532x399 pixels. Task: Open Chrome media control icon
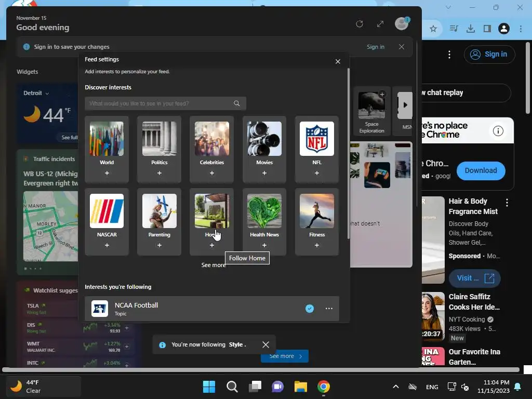click(454, 29)
